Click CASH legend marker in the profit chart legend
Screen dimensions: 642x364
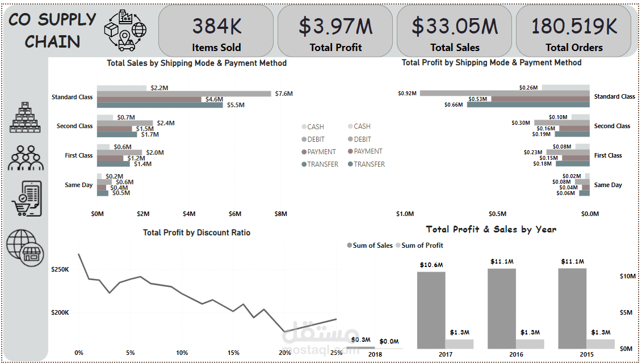(x=350, y=126)
